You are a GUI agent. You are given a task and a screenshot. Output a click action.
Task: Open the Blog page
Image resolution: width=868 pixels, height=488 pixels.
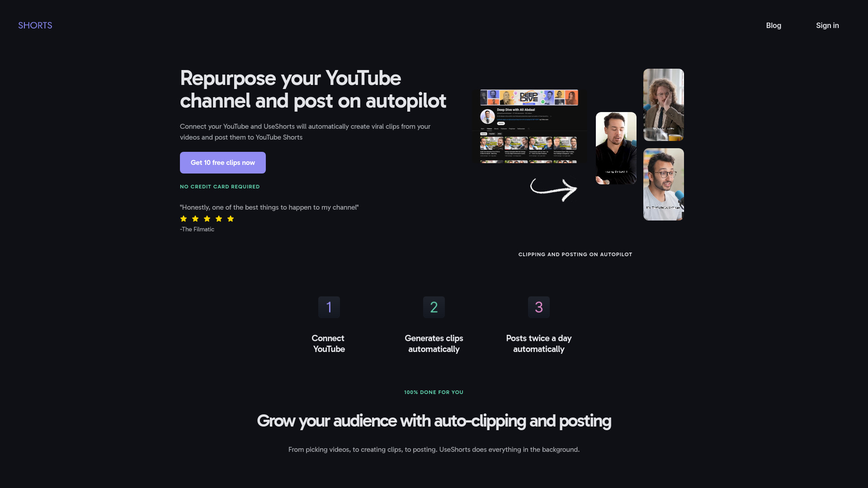tap(773, 25)
